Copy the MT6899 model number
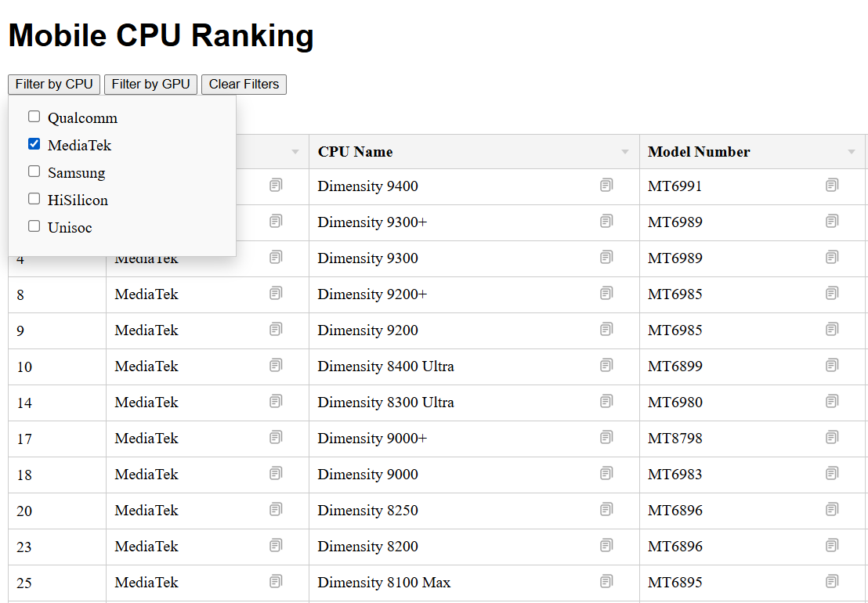This screenshot has width=868, height=603. [831, 366]
